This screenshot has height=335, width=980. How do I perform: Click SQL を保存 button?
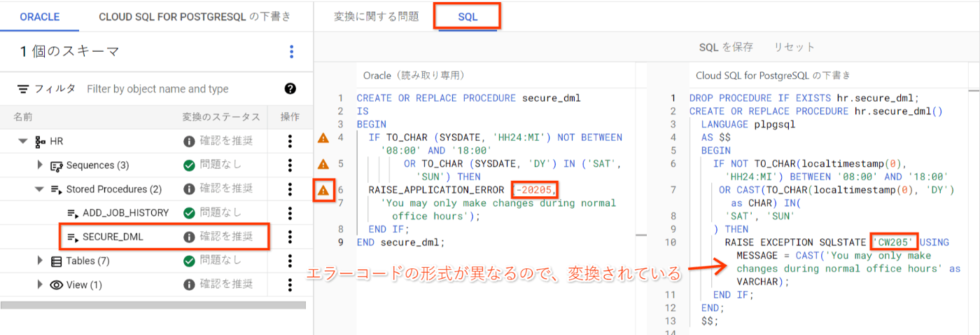tap(726, 47)
